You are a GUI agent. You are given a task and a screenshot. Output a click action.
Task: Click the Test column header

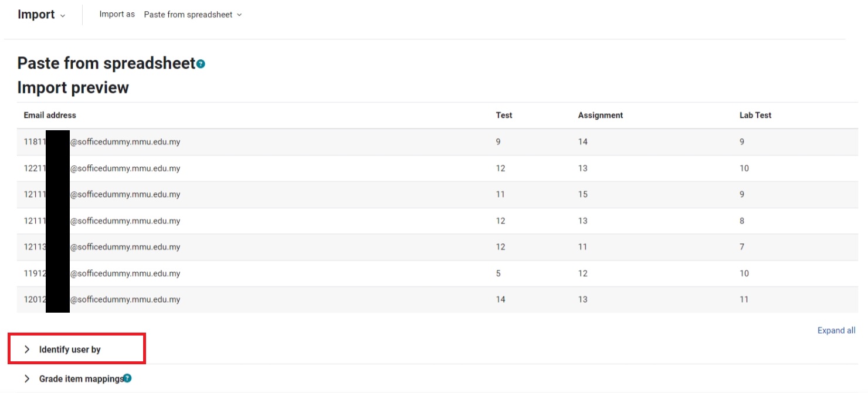pos(504,115)
